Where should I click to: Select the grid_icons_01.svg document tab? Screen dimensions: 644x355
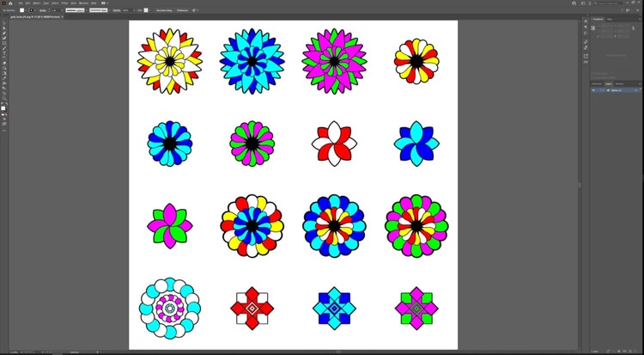click(x=35, y=17)
